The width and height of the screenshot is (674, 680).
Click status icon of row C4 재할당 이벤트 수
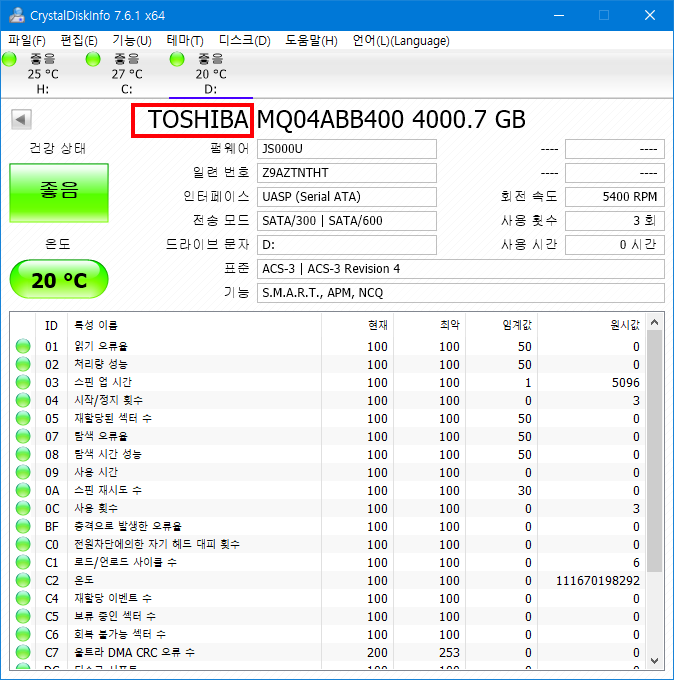23,598
